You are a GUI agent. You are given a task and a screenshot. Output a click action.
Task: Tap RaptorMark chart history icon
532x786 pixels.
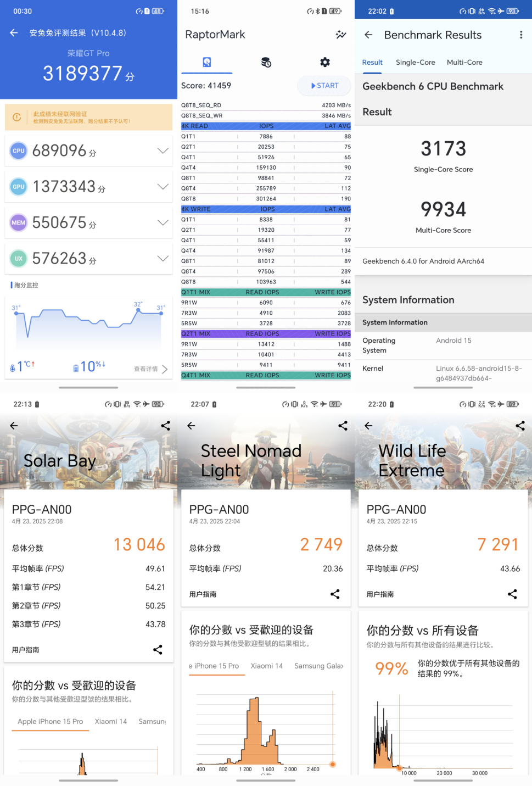[x=341, y=35]
